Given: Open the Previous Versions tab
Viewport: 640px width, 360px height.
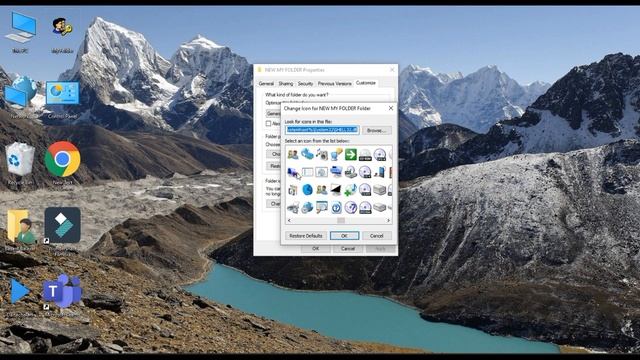Looking at the screenshot, I should (334, 83).
